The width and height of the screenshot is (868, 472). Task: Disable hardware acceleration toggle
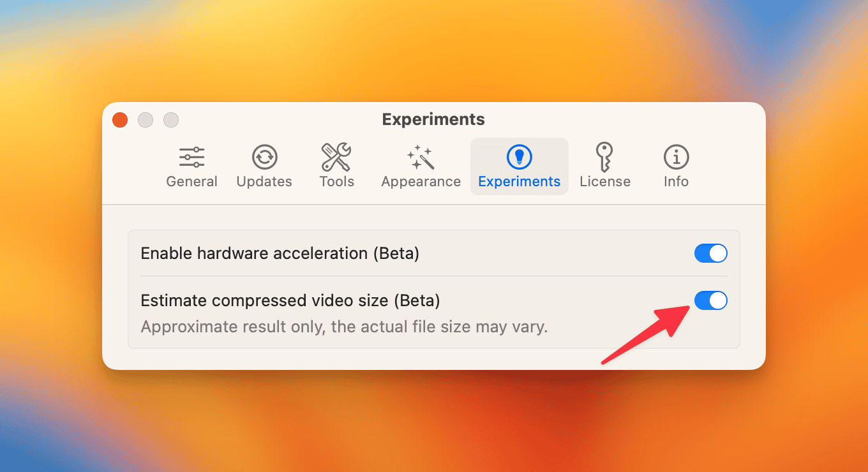(710, 253)
